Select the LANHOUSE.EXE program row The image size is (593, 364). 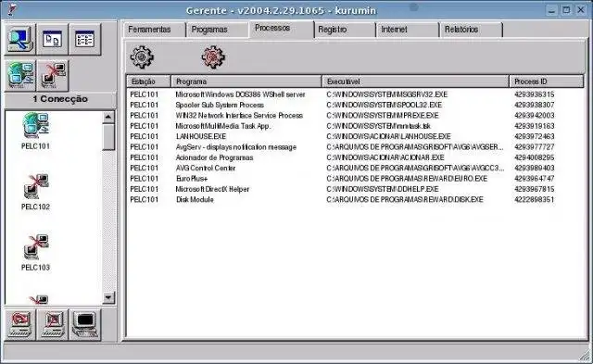coord(356,136)
